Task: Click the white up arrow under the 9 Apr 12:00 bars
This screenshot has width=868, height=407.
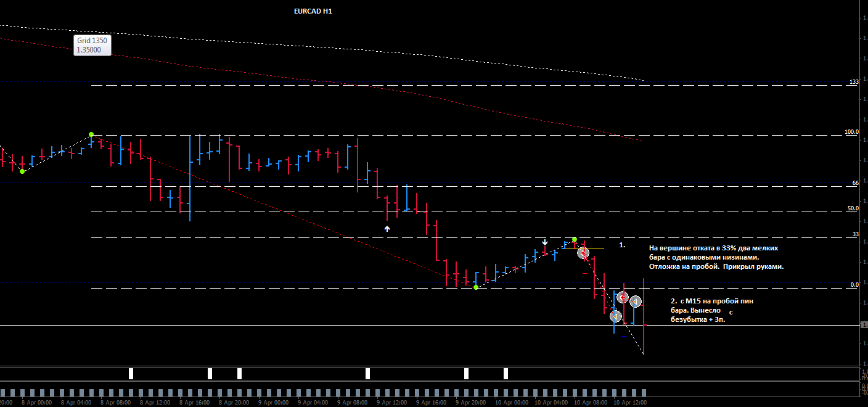Action: tap(387, 229)
